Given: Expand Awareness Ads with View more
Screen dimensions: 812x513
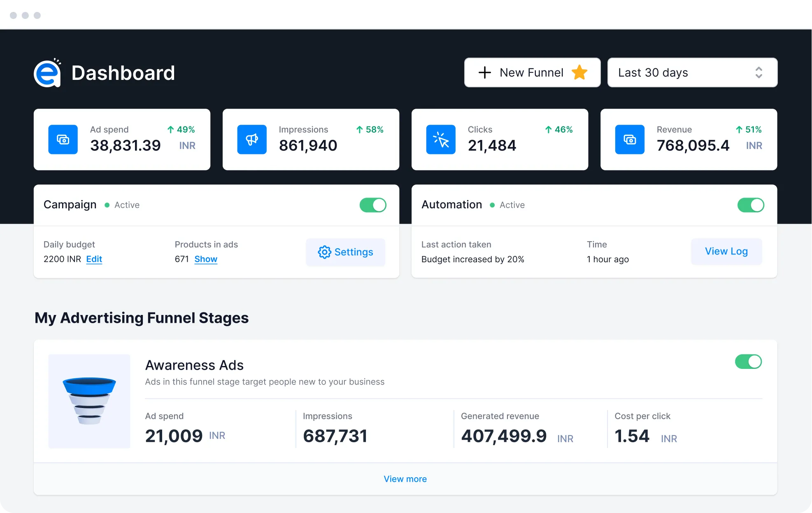Looking at the screenshot, I should tap(405, 478).
